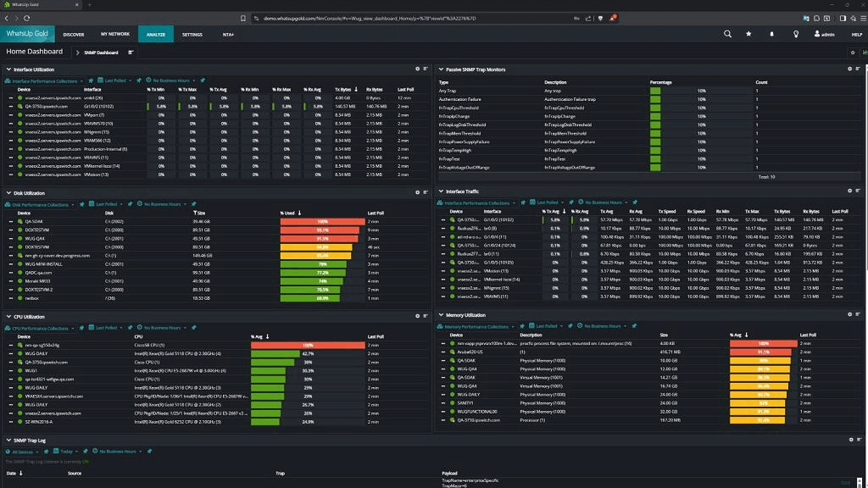Screen dimensions: 868x488
Task: Pin the No Business Hours filter in CPU Utilization
Action: pyautogui.click(x=193, y=328)
